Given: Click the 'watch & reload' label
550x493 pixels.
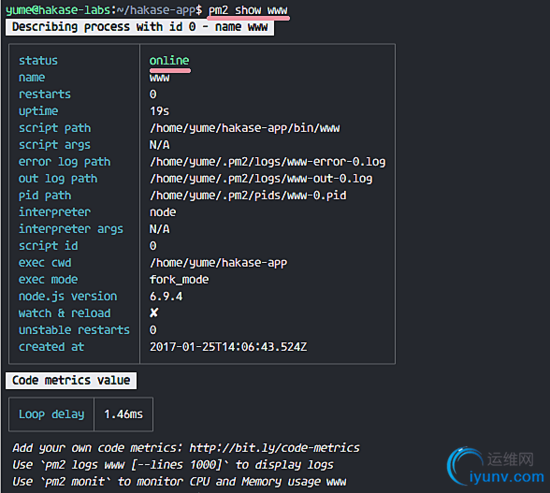Looking at the screenshot, I should tap(65, 313).
